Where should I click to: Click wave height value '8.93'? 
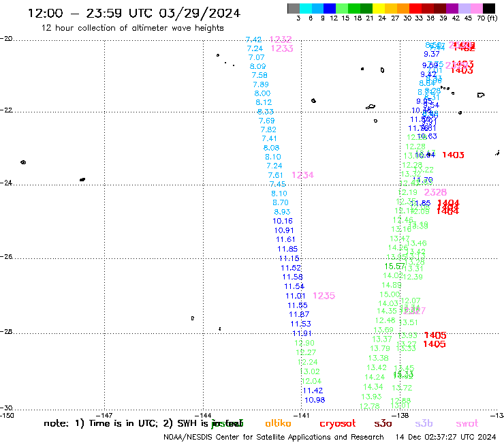(282, 212)
